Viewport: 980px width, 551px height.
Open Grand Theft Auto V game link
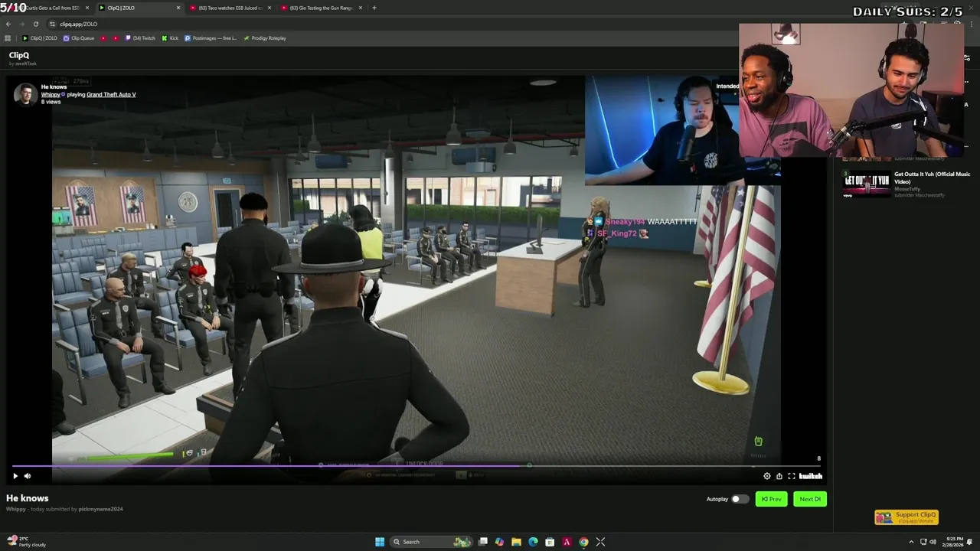111,94
